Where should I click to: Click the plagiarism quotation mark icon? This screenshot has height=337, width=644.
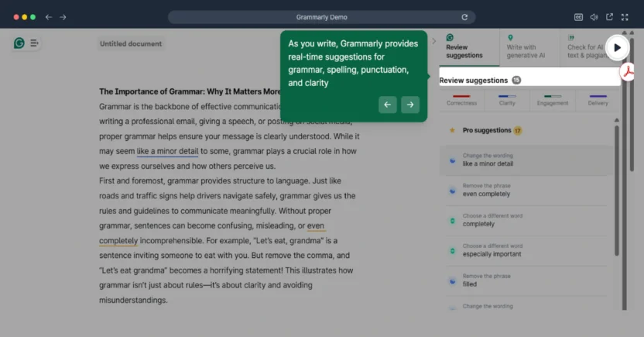coord(571,37)
